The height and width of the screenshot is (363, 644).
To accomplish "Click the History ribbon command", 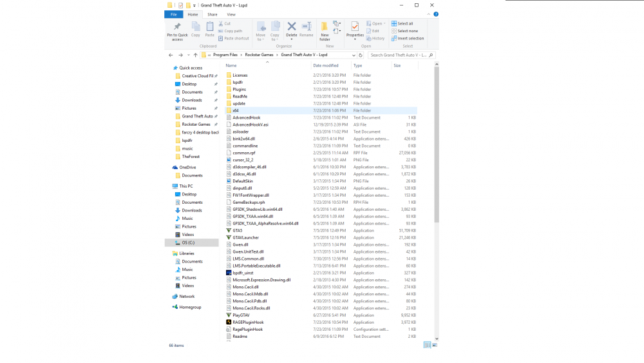I will click(375, 38).
